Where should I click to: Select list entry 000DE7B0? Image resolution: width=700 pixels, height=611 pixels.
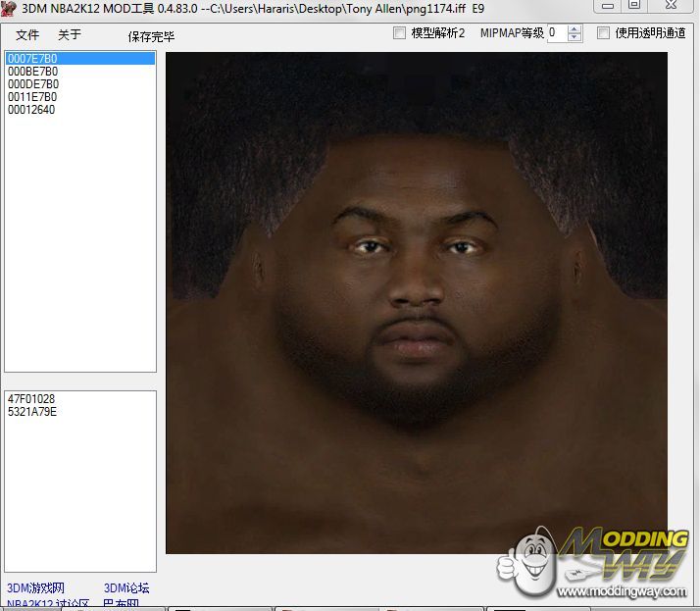[32, 84]
